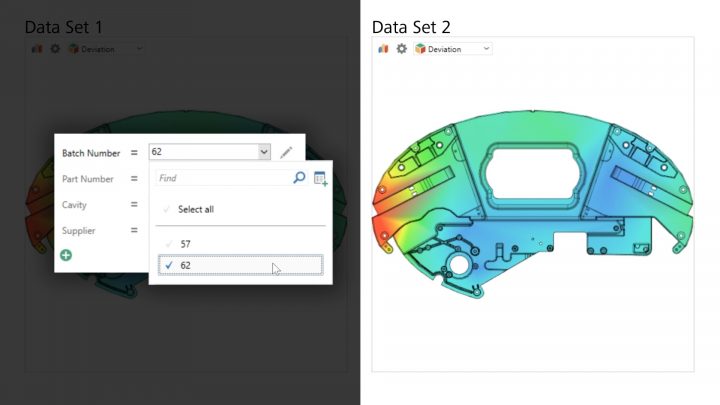Open Deviation dropdown in Data Set 1
720x405 pixels.
click(139, 48)
